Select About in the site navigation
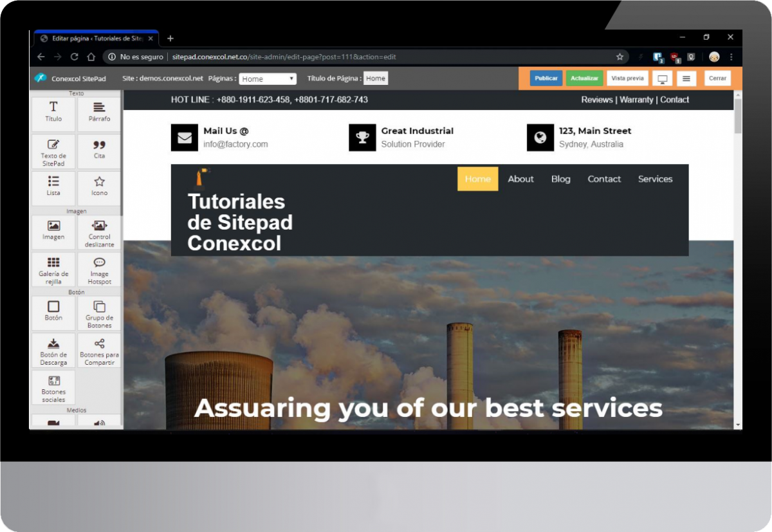772x532 pixels. [520, 179]
